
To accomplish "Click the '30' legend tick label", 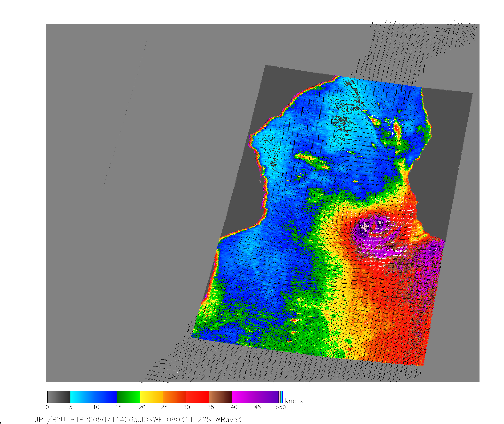I will coord(187,407).
